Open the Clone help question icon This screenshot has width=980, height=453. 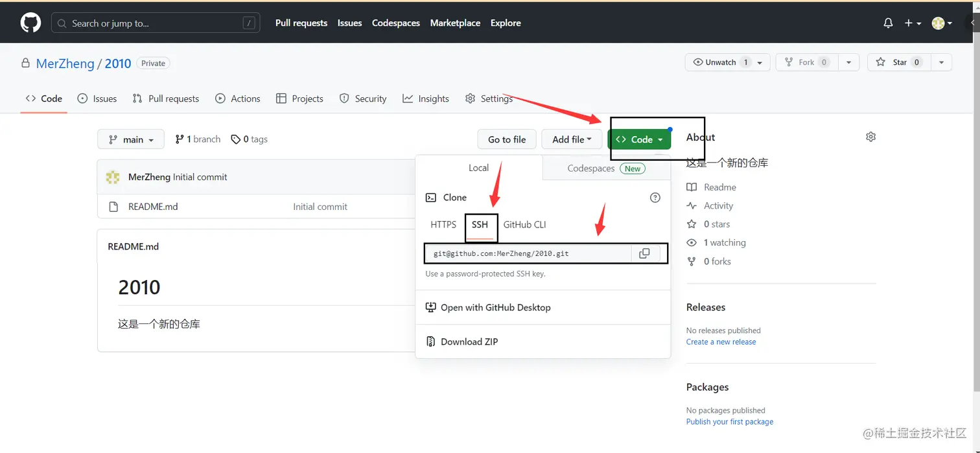click(x=655, y=198)
